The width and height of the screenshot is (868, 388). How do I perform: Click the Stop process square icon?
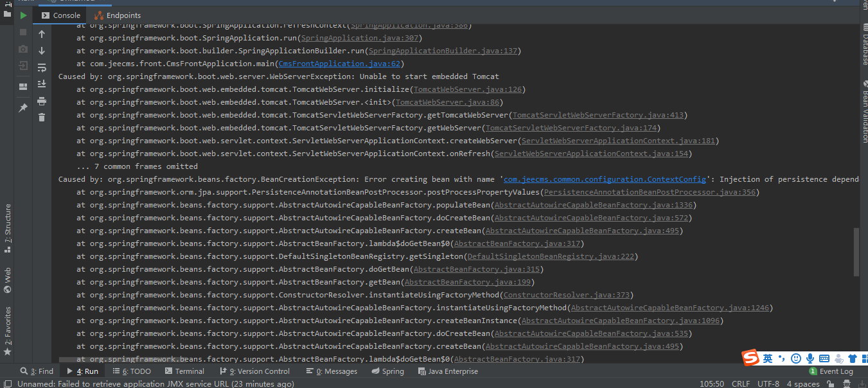click(x=23, y=31)
